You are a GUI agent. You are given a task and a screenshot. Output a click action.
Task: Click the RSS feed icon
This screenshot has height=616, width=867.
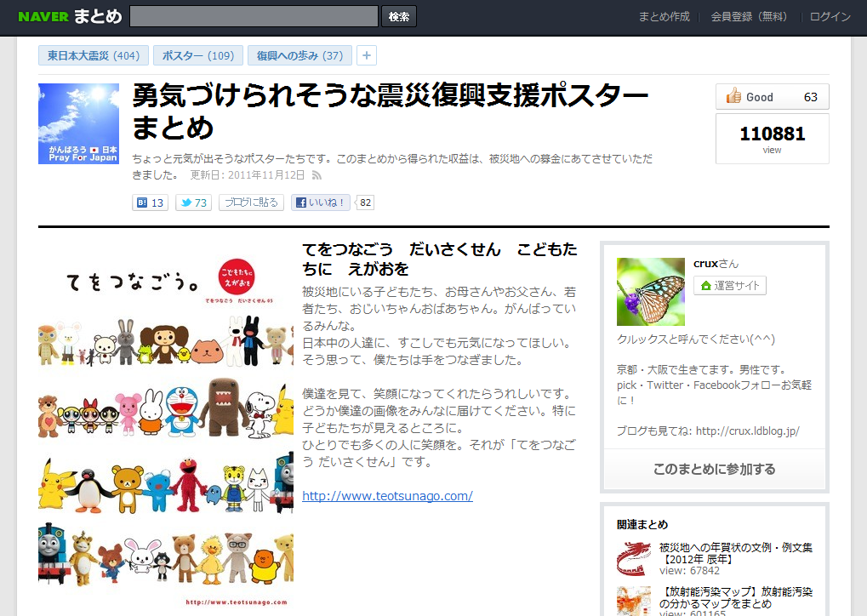(317, 175)
